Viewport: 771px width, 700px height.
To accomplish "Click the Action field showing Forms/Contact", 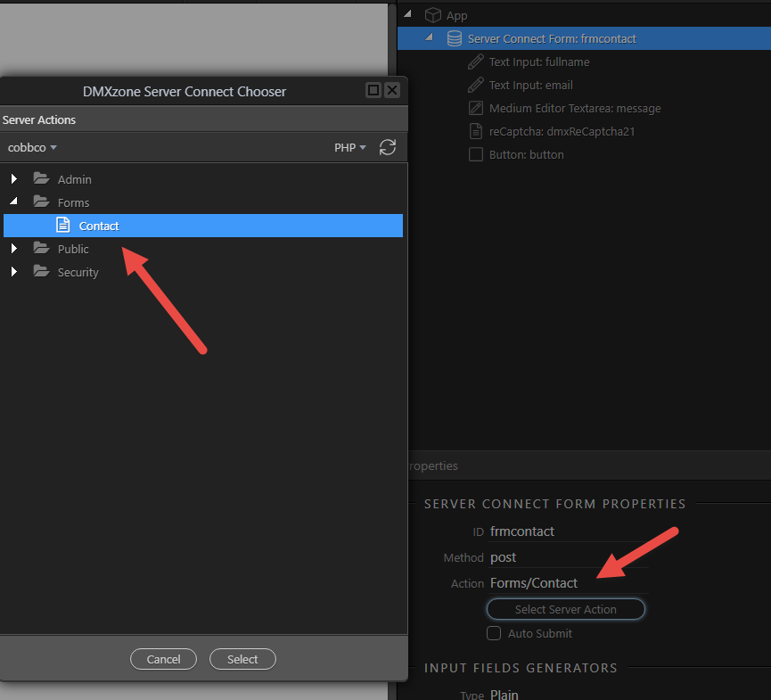I will [x=569, y=583].
